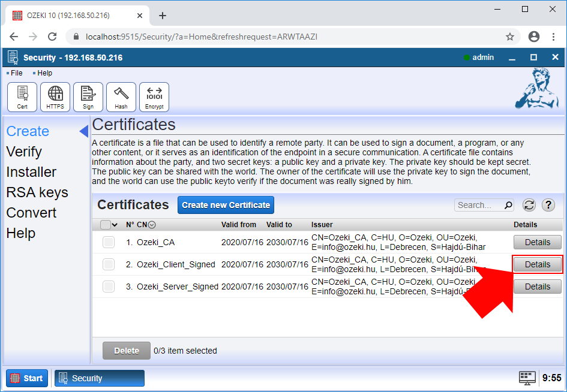
Task: Select Verify in the sidebar
Action: coord(24,152)
